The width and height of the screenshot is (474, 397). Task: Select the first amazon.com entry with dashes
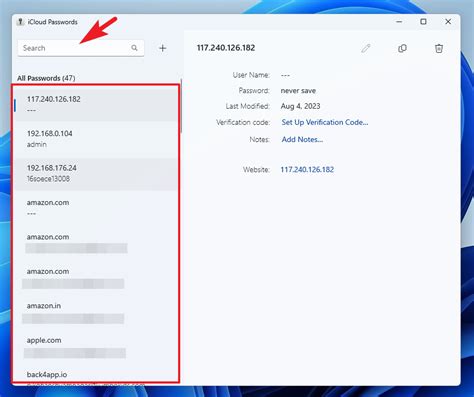[x=96, y=208]
